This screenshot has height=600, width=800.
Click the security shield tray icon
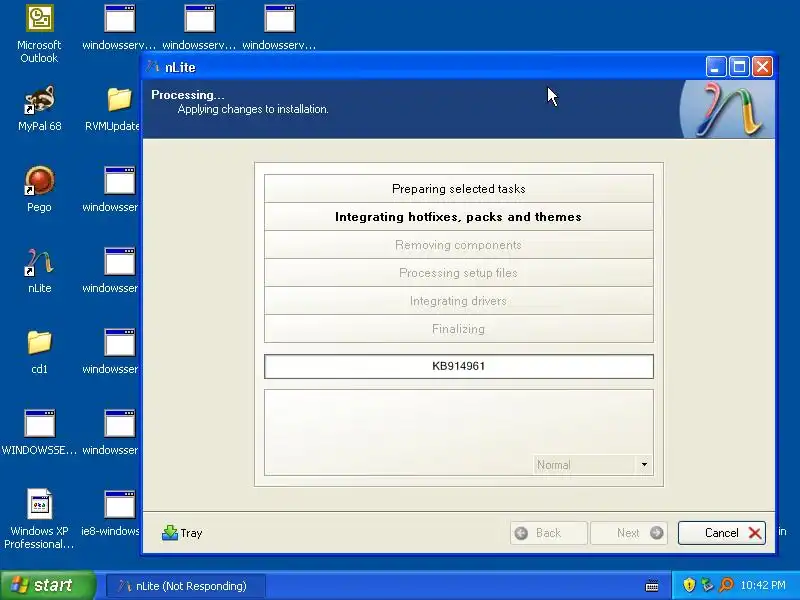[x=689, y=585]
